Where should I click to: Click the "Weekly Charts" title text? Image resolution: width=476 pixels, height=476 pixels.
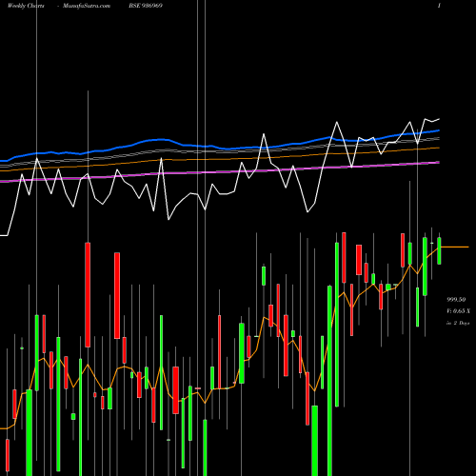[26, 6]
